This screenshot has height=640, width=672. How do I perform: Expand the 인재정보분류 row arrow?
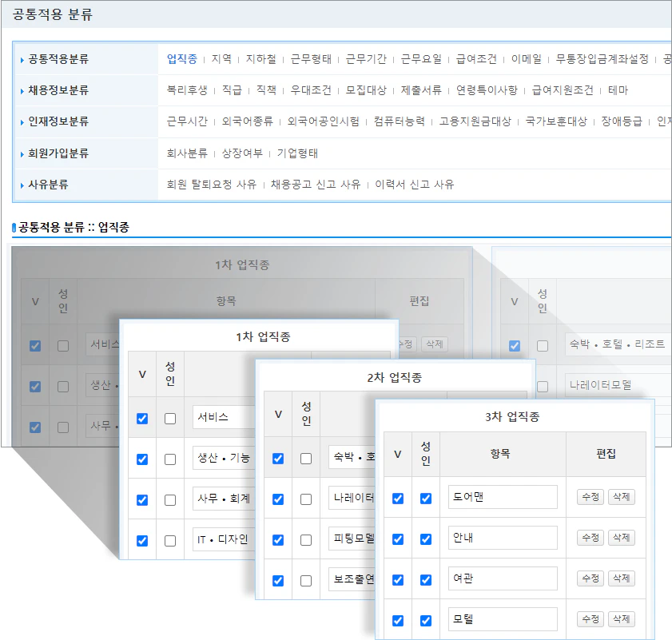[x=20, y=122]
